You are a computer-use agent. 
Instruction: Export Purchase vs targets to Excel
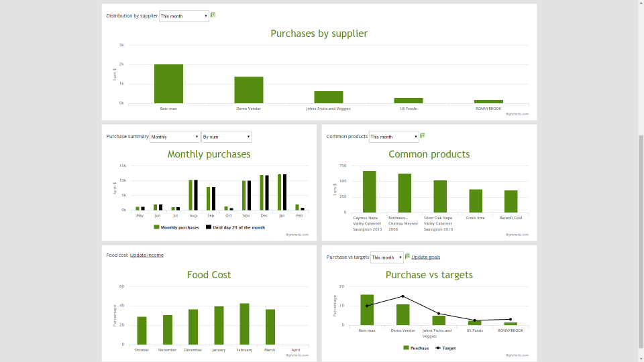point(407,257)
